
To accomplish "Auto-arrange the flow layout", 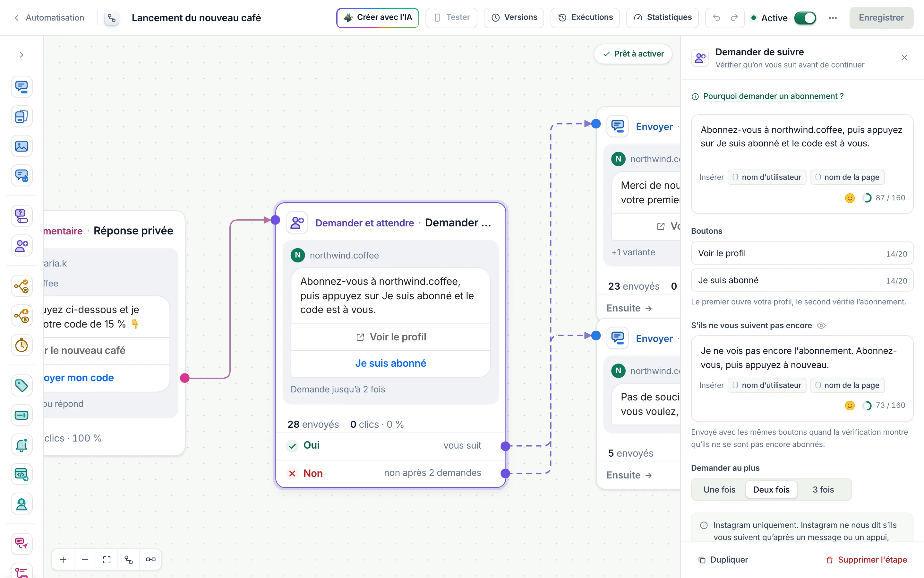I will [x=129, y=560].
